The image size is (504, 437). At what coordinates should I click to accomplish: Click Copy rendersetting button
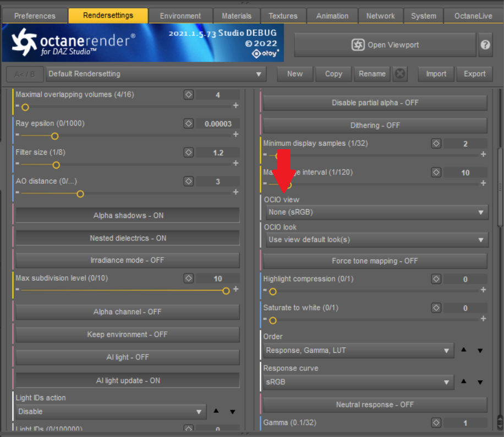click(x=333, y=74)
